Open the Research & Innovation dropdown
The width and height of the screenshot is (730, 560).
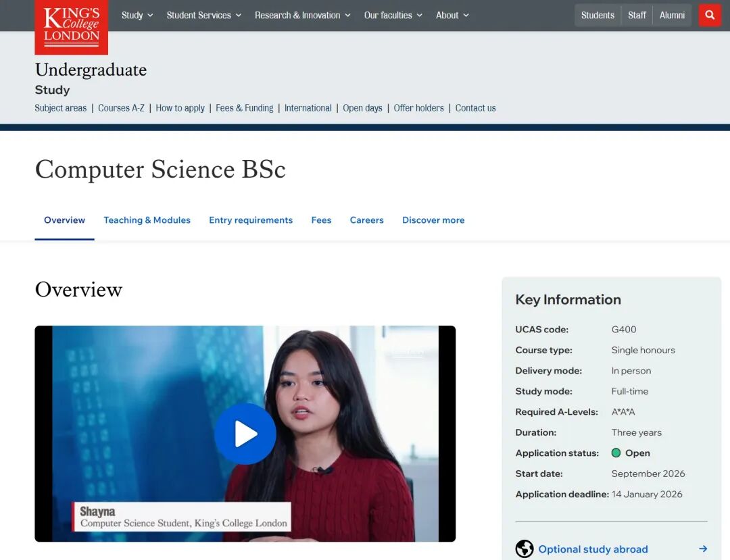tap(303, 16)
